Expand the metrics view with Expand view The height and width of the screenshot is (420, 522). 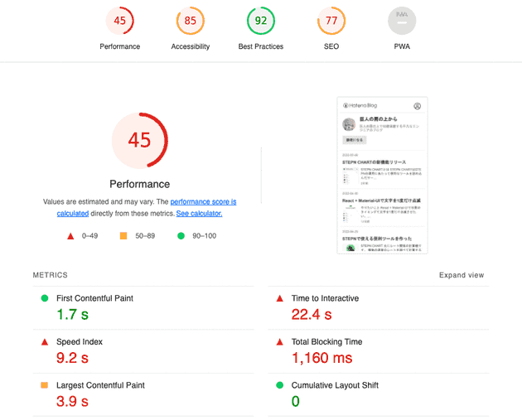click(x=462, y=275)
